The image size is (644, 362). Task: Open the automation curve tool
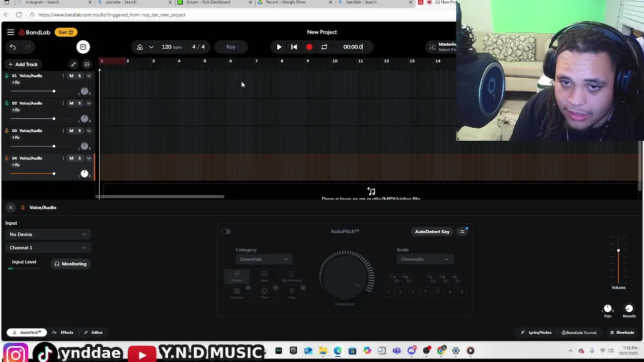73,64
